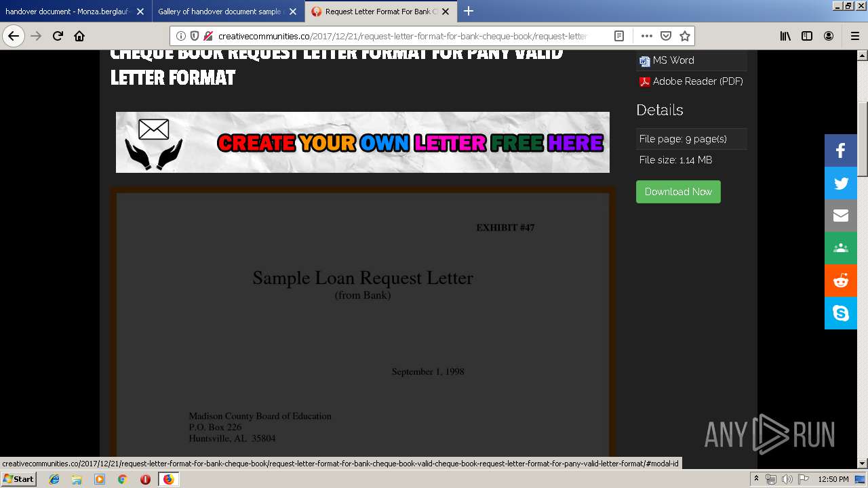Switch to handover document Monza tab
Screen dimensions: 868x488
[67, 12]
